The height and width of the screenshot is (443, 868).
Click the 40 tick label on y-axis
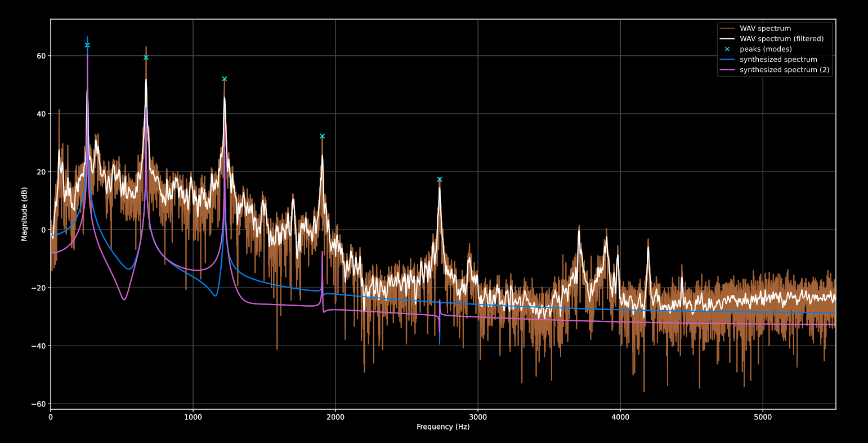pos(41,114)
